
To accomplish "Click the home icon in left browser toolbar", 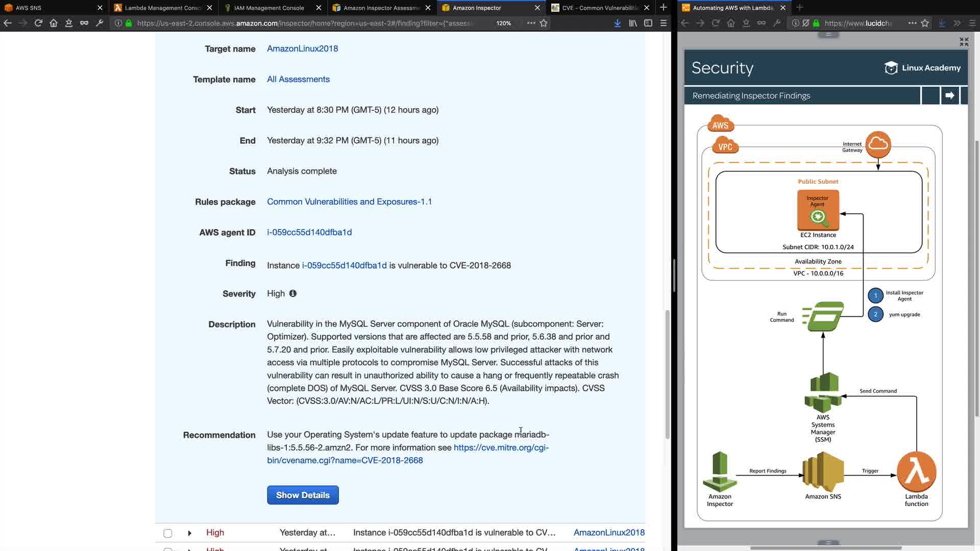I will [54, 23].
